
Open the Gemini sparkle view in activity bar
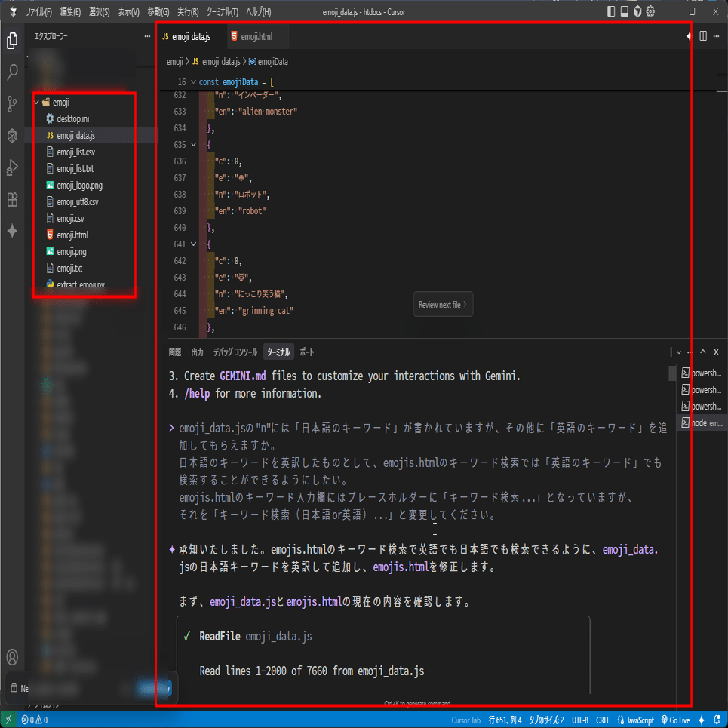pos(13,231)
